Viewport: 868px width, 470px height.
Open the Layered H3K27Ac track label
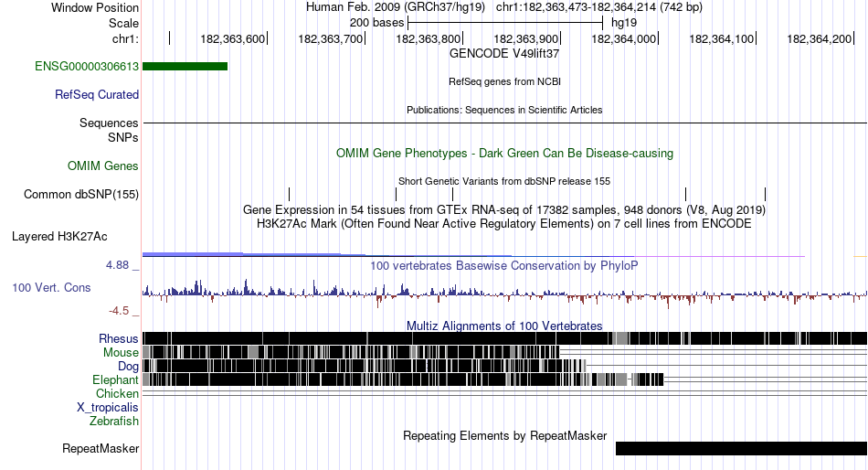(59, 237)
